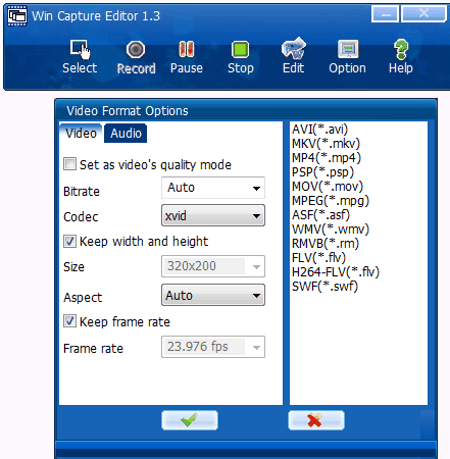
Task: Cancel dialog with the red X button
Action: tap(316, 420)
